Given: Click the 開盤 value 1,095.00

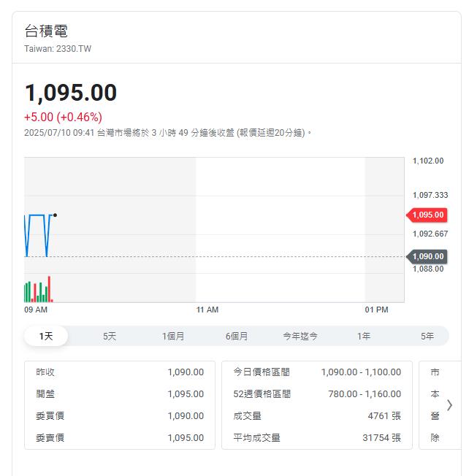Looking at the screenshot, I should [x=186, y=394].
